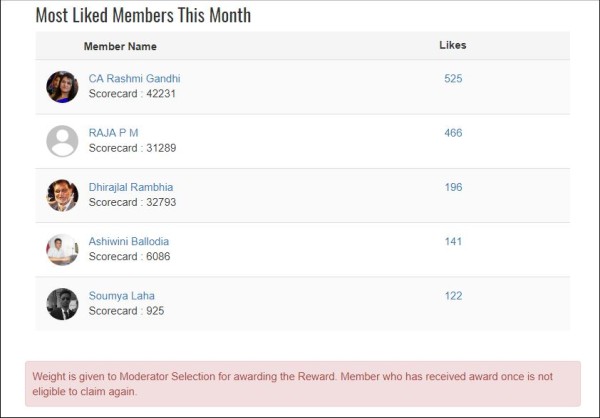Click the 141 likes count
Screen dimensions: 600x418
(453, 241)
